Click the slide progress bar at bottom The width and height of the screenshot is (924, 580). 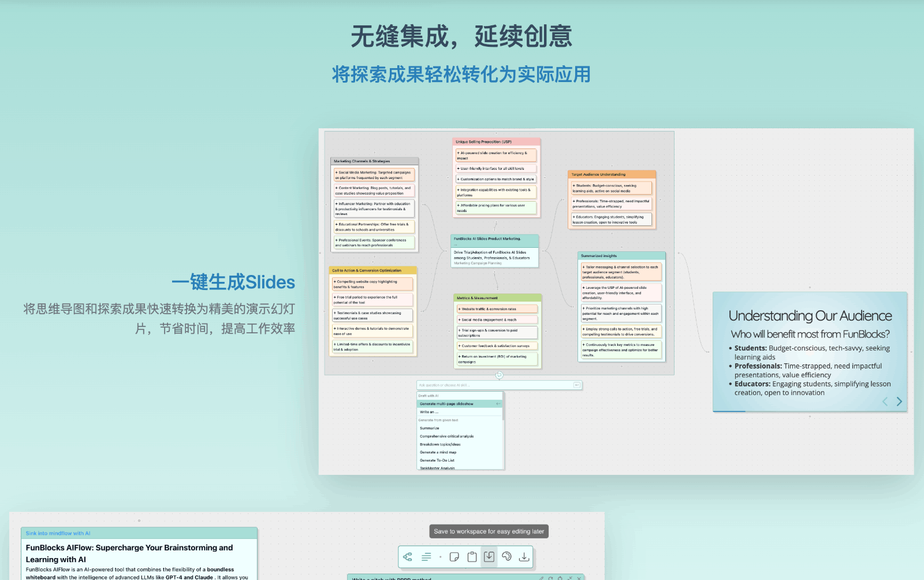(x=810, y=411)
